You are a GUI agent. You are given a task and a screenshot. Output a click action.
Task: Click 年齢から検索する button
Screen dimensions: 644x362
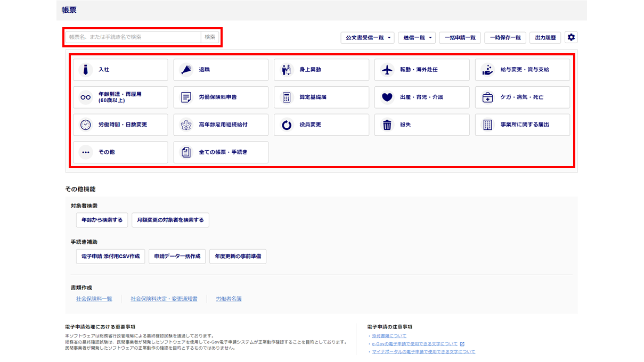(102, 220)
